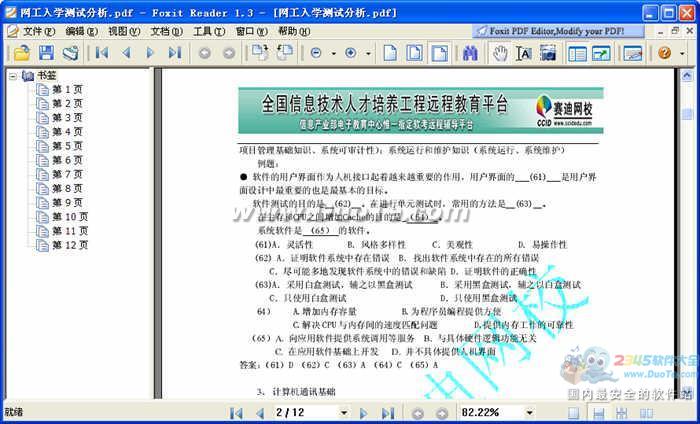Select the Text selection tool icon
700x424 pixels.
tap(523, 53)
